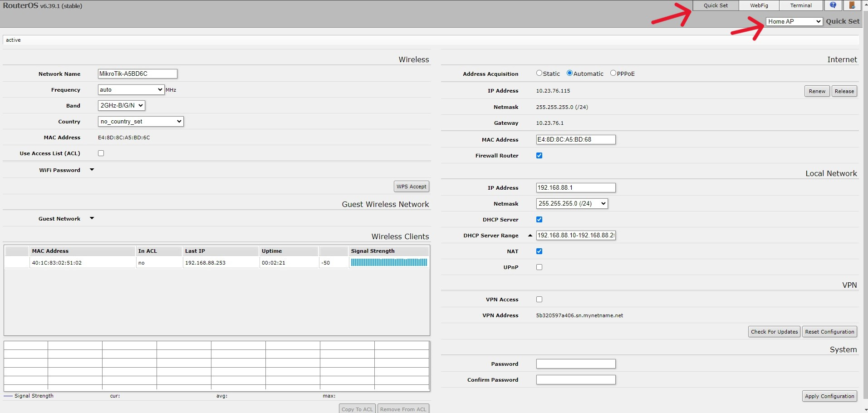
Task: Open the help question mark icon
Action: click(833, 5)
